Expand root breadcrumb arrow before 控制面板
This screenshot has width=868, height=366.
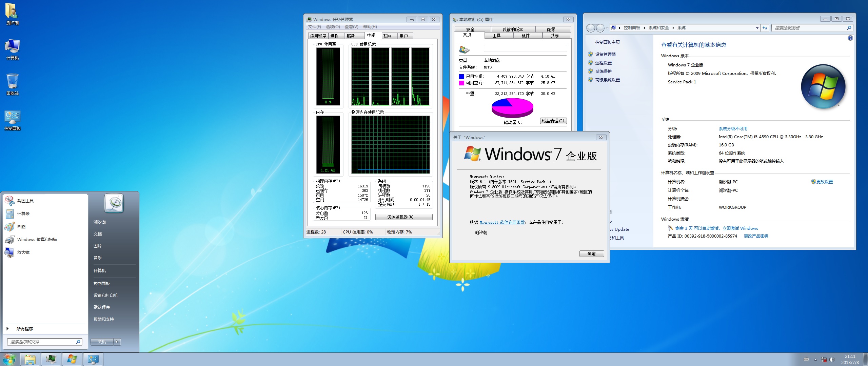[x=619, y=28]
